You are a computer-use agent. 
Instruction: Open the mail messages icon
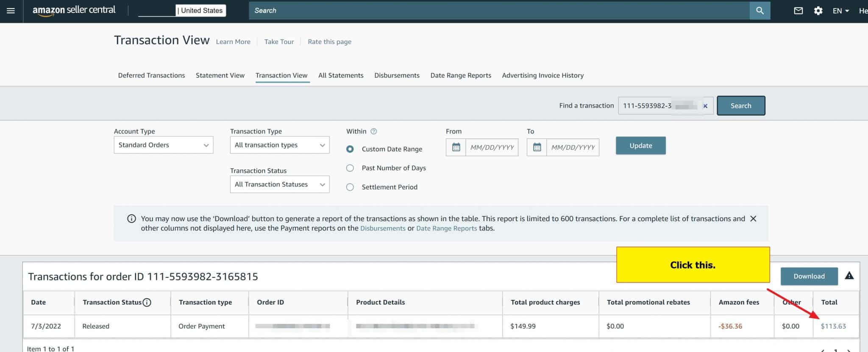pyautogui.click(x=798, y=11)
